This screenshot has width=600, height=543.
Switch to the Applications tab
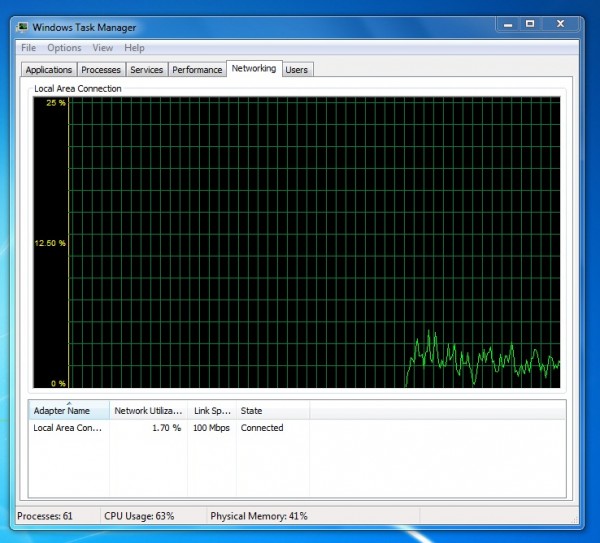(49, 70)
